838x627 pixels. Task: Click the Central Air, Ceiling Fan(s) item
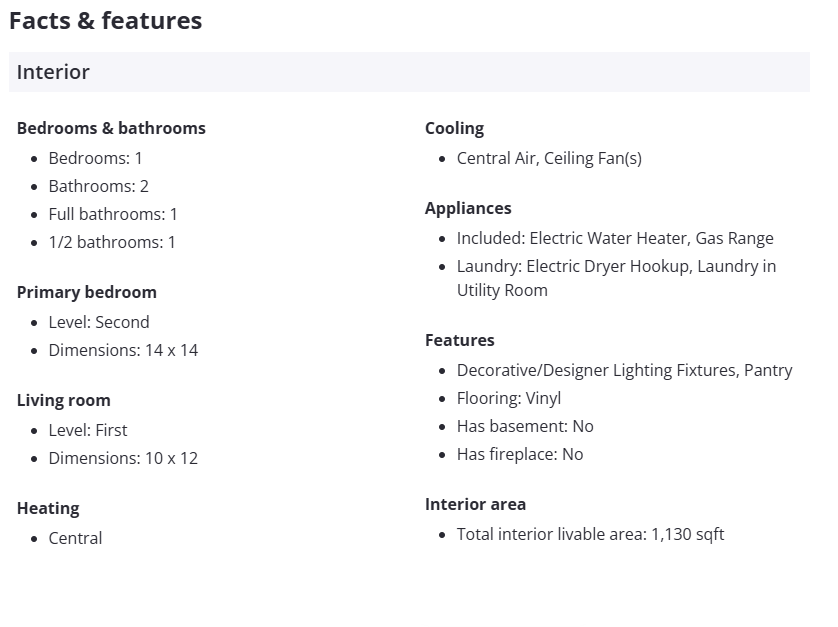point(549,158)
